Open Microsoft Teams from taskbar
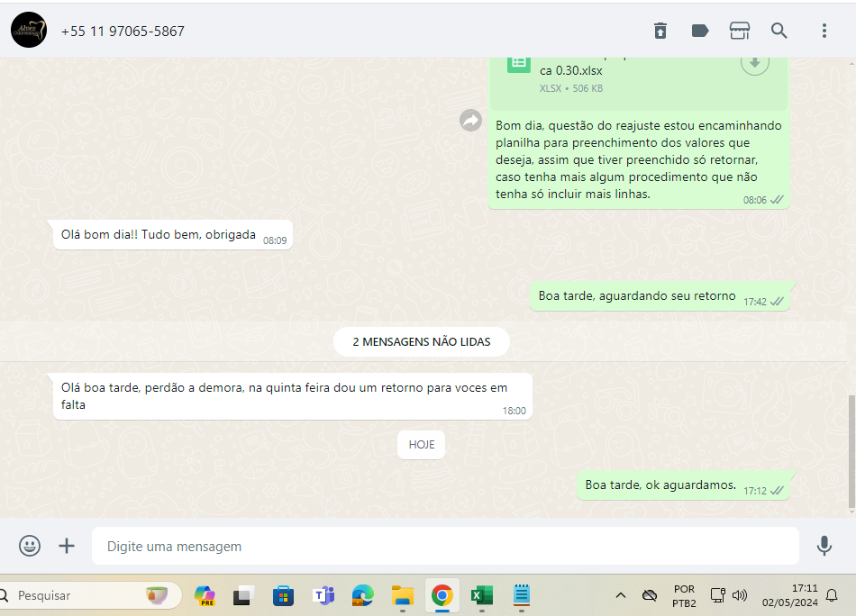 pos(323,595)
